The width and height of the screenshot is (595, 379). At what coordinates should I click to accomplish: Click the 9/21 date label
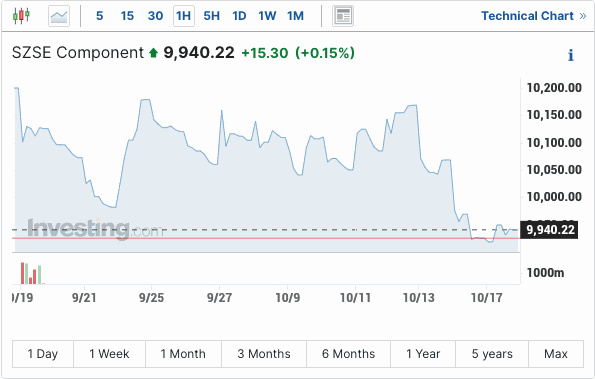pos(84,297)
